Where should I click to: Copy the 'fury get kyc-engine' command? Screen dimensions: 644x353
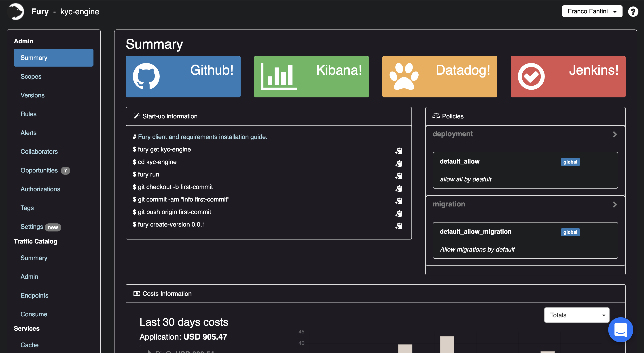[x=399, y=151]
